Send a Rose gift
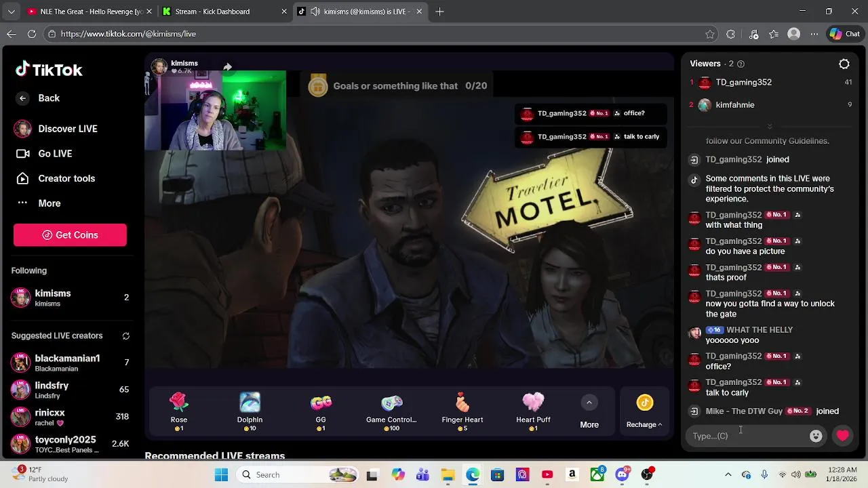This screenshot has width=868, height=488. pyautogui.click(x=179, y=411)
